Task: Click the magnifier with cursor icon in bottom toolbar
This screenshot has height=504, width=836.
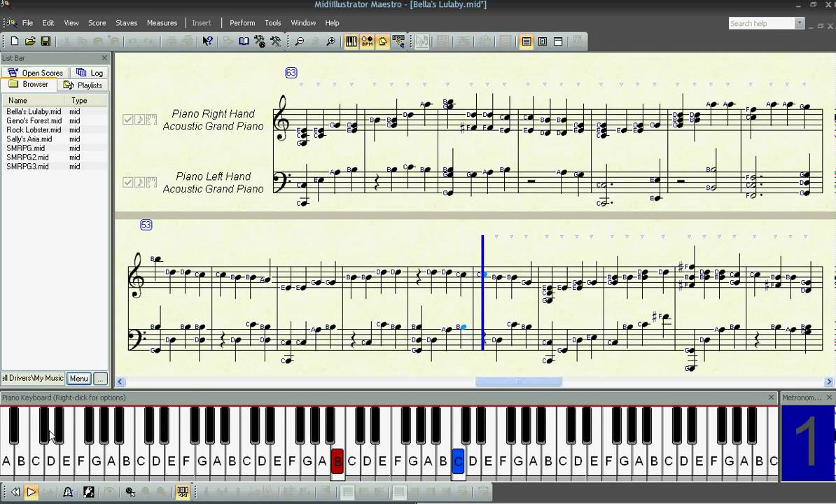Action: pos(130,491)
